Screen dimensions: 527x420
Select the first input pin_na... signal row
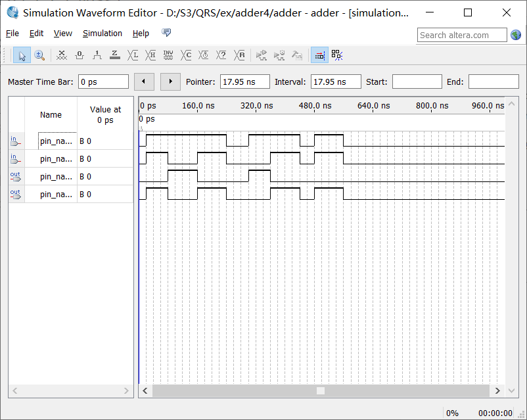pos(71,141)
